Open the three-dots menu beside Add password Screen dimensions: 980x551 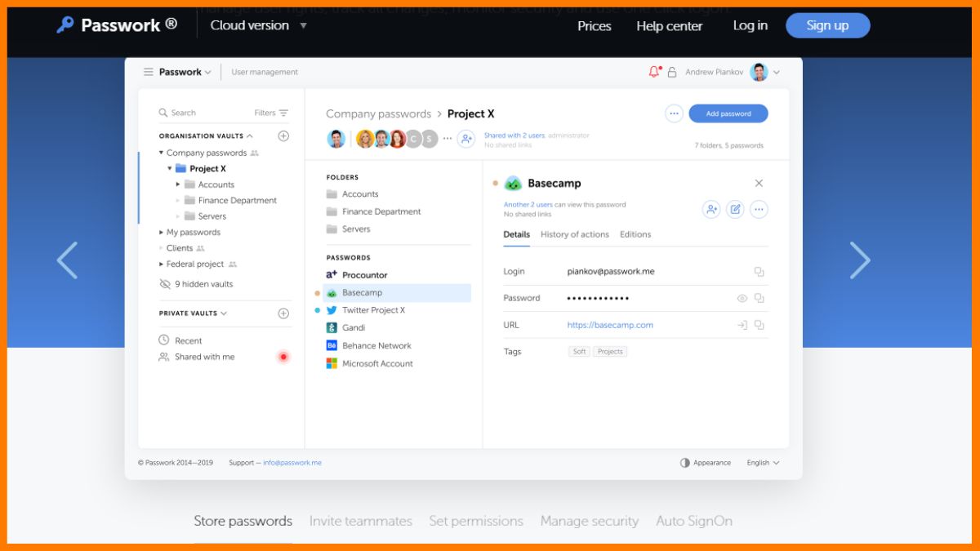coord(674,113)
